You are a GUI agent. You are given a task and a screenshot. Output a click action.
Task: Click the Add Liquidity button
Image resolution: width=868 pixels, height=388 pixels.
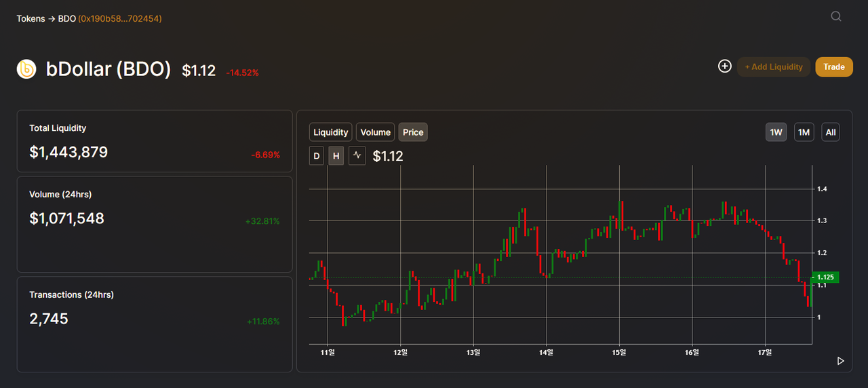tap(774, 66)
